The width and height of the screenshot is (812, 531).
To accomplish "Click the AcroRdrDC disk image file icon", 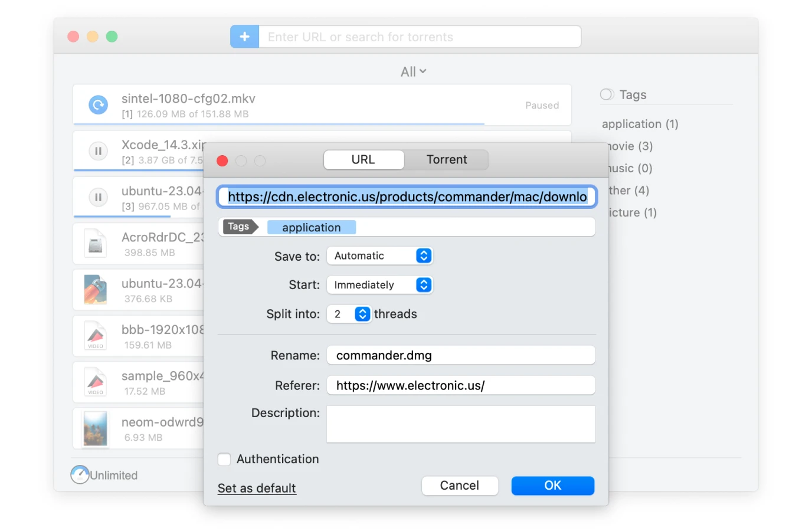I will coord(96,244).
